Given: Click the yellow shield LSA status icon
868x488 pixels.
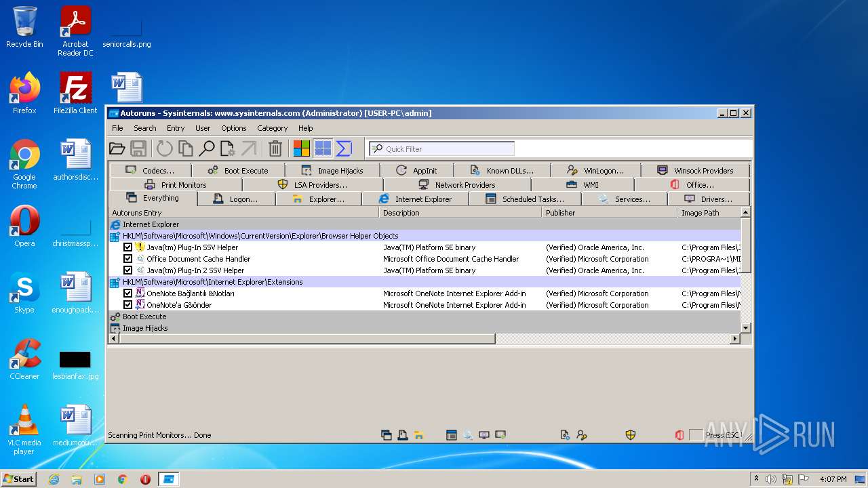Looking at the screenshot, I should [x=631, y=435].
